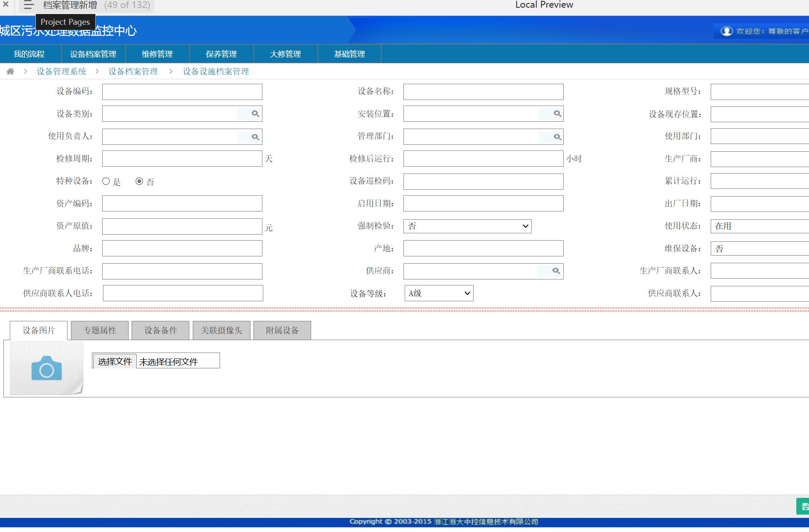Click the camera placeholder image
Screen dimensions: 809x532
tap(47, 368)
